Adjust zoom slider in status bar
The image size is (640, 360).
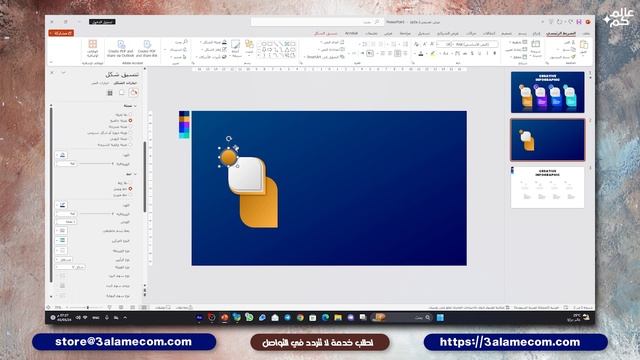88,307
